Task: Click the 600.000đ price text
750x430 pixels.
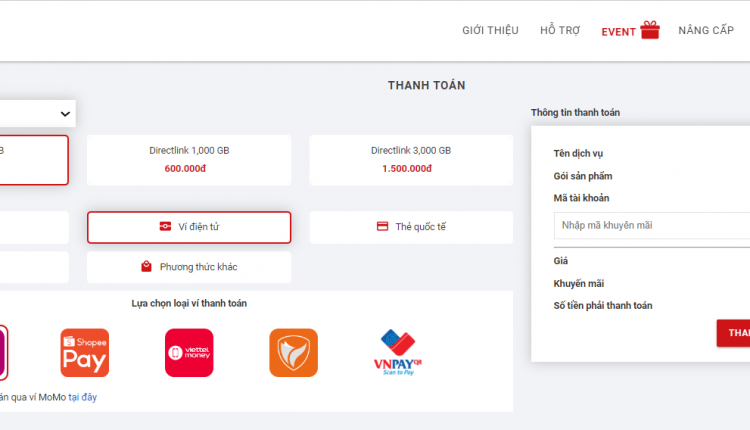Action: pos(185,168)
